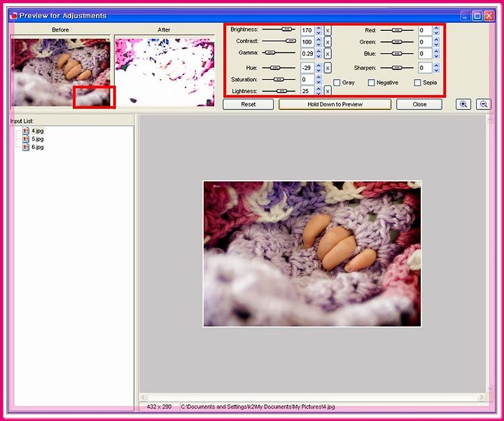Reset Contrast with its X button
The width and height of the screenshot is (504, 421).
coord(328,42)
